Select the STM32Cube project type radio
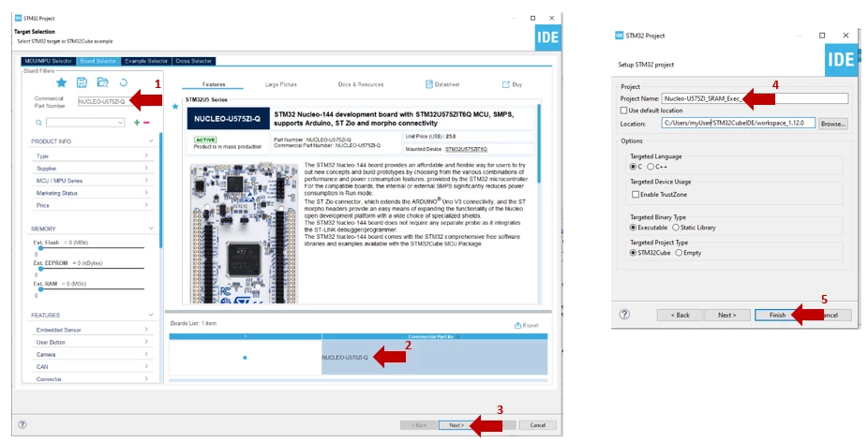Image resolution: width=868 pixels, height=443 pixels. (633, 253)
